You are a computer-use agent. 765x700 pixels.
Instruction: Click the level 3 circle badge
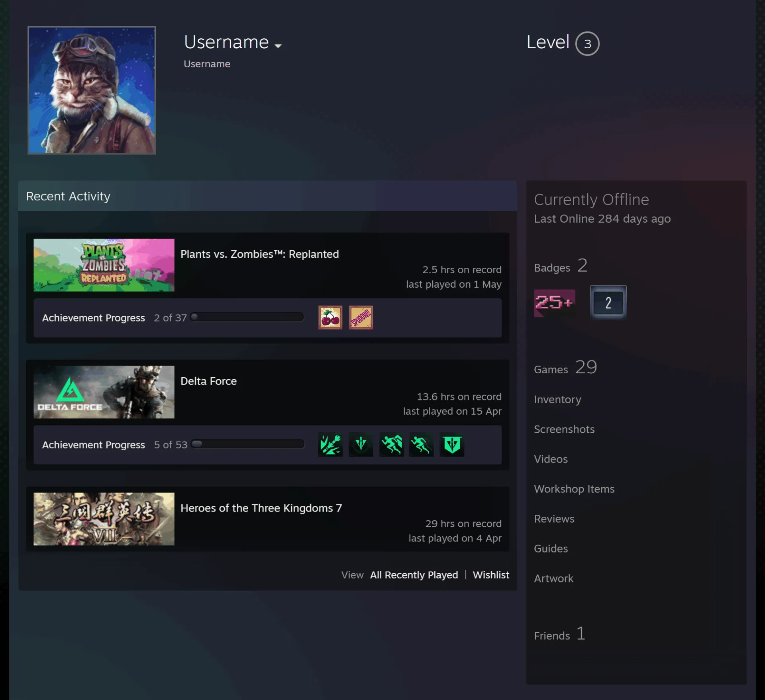(x=587, y=43)
